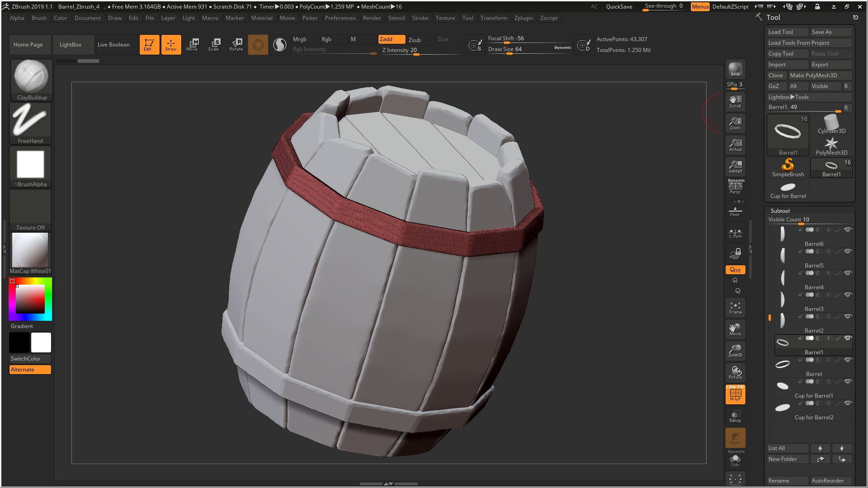The height and width of the screenshot is (488, 868).
Task: Toggle Zadd sculpt mode
Action: pyautogui.click(x=392, y=39)
